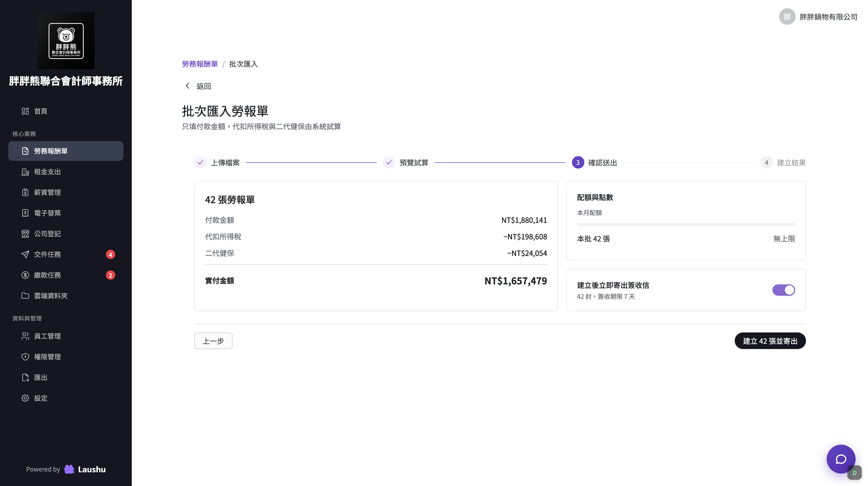
Task: Click 胖胖鍋物有限公司 account name
Action: tap(828, 17)
